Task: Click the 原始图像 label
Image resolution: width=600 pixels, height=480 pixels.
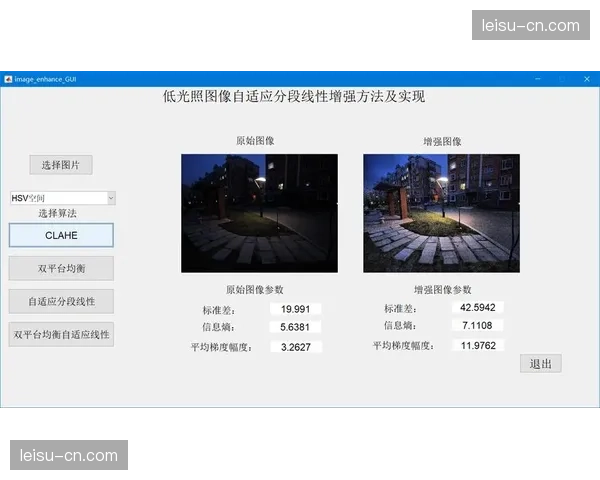Action: tap(255, 141)
